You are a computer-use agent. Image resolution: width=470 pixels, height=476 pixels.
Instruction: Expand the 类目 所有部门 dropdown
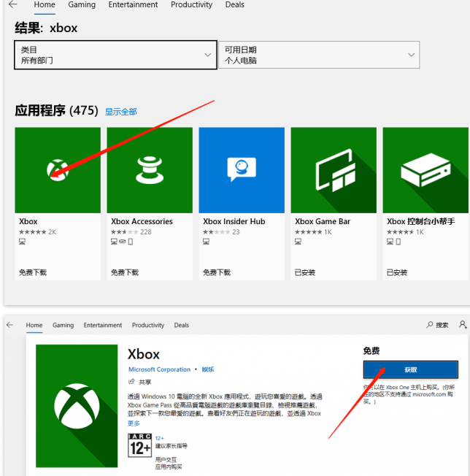tap(115, 55)
